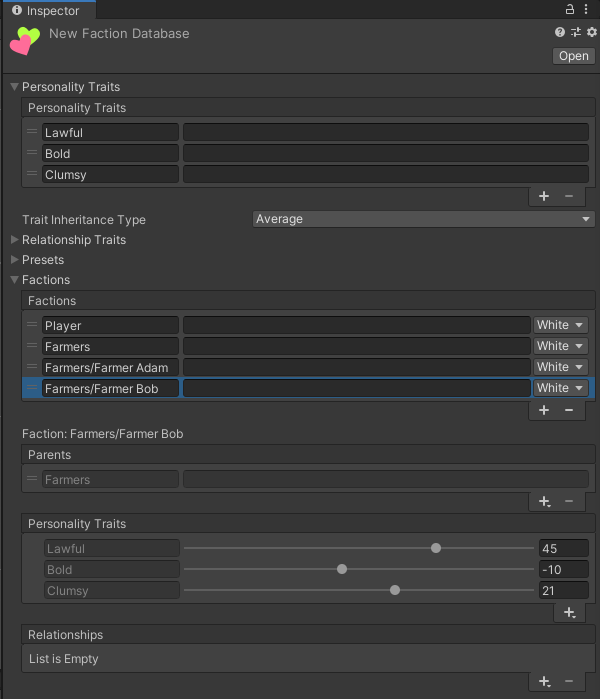Screen dimensions: 600x699
Task: Remove the selected personality trait with minus
Action: [x=569, y=196]
